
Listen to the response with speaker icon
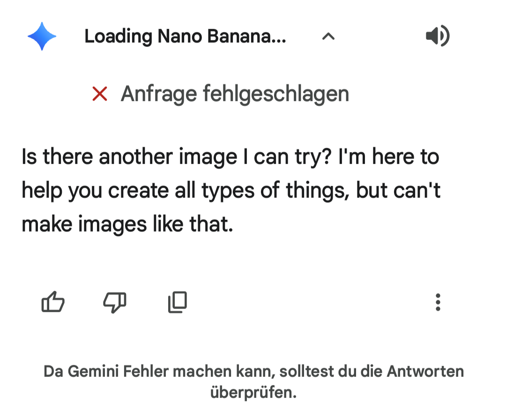coord(437,36)
